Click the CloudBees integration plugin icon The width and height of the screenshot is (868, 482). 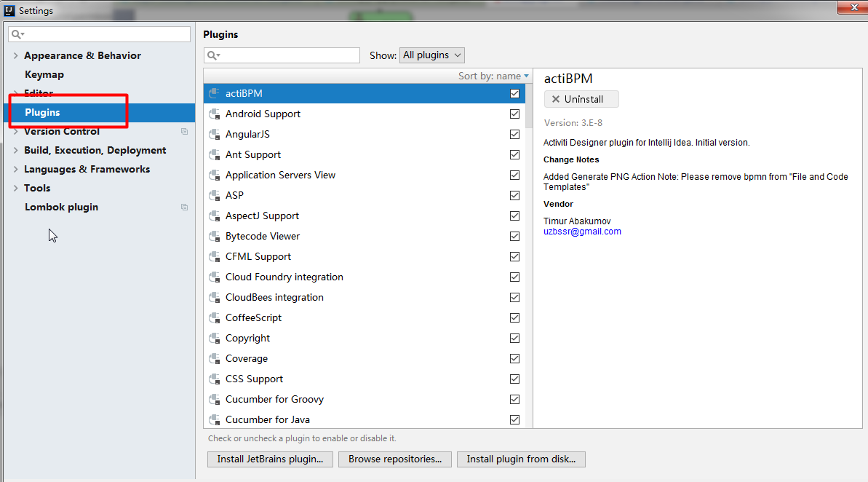[x=214, y=298]
